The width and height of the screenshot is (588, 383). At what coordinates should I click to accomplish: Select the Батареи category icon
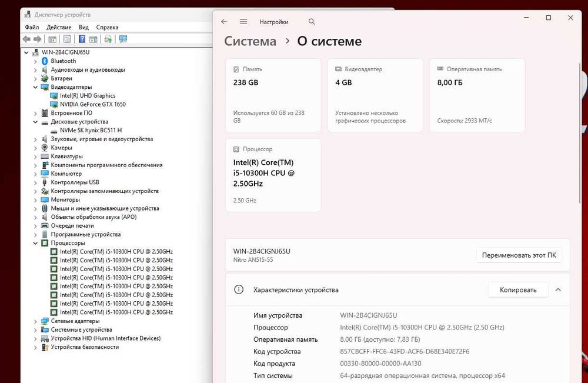(45, 78)
